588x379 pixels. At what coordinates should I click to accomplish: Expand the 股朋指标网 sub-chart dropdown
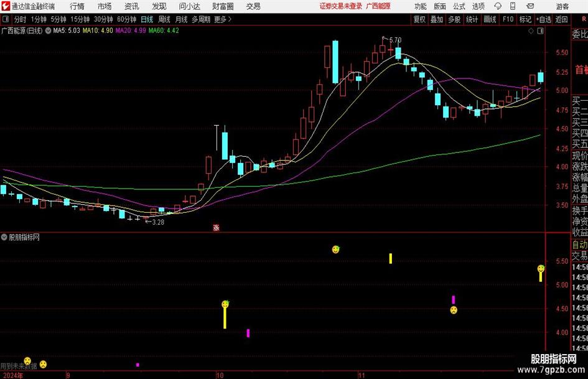pyautogui.click(x=4, y=237)
